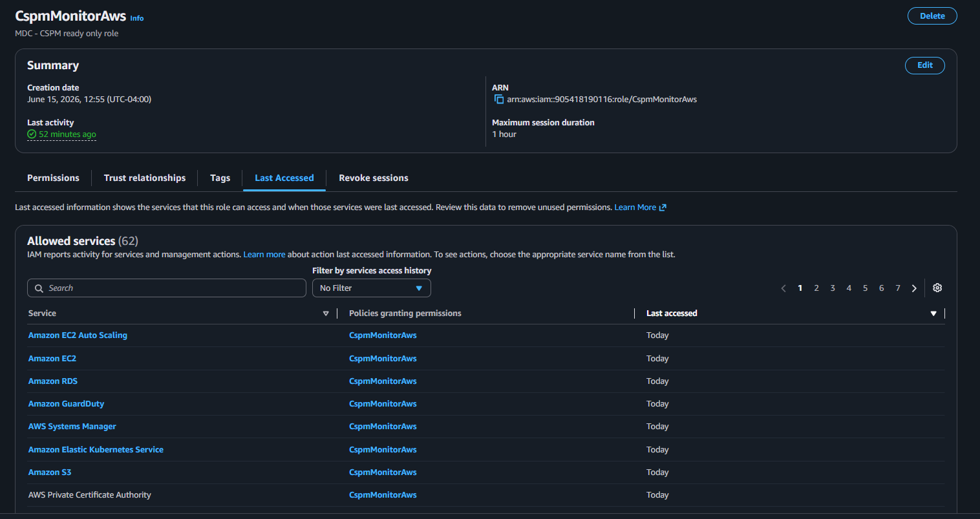The height and width of the screenshot is (519, 980).
Task: Click Today in the Amazon S3 row
Action: click(657, 472)
